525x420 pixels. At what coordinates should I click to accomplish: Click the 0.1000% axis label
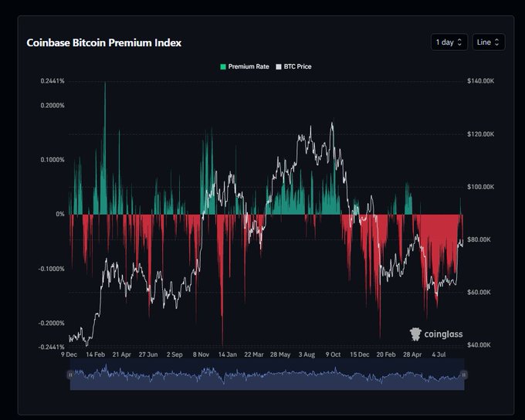(52, 160)
